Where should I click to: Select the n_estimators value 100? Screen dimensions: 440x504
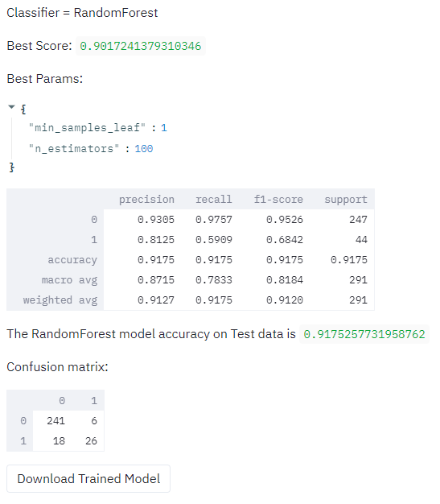tap(143, 148)
